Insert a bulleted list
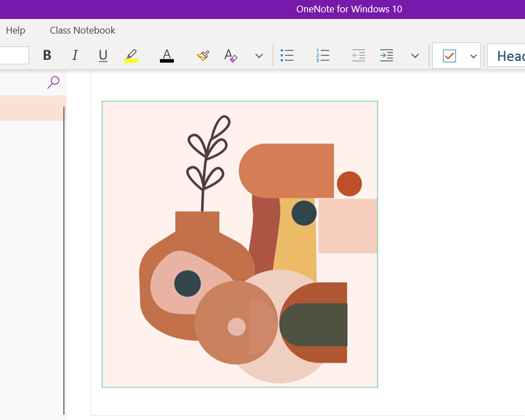The image size is (525, 420). [x=287, y=55]
